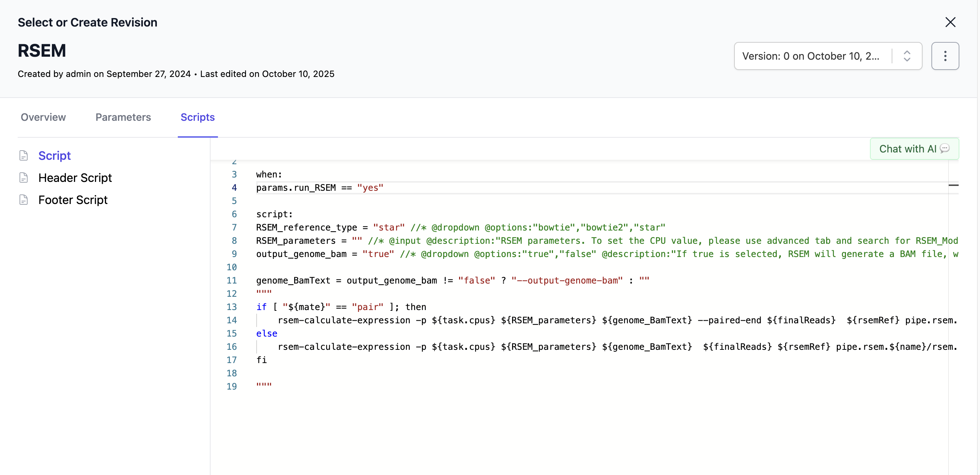Switch to the Parameters tab
980x475 pixels.
pyautogui.click(x=123, y=117)
